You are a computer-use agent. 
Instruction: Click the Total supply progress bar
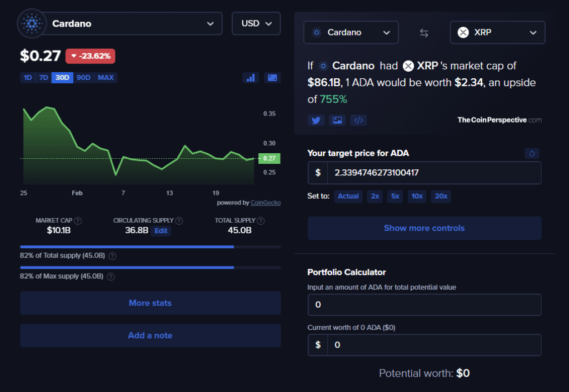coord(150,247)
